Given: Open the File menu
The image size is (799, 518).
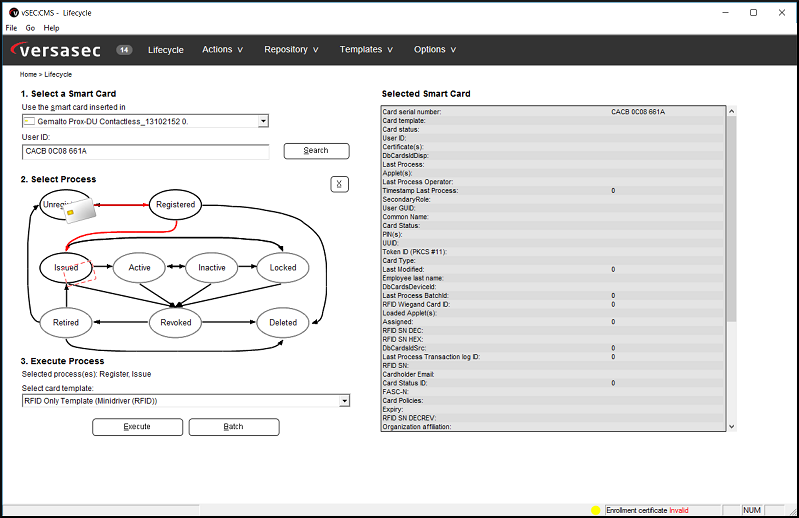Looking at the screenshot, I should [11, 28].
